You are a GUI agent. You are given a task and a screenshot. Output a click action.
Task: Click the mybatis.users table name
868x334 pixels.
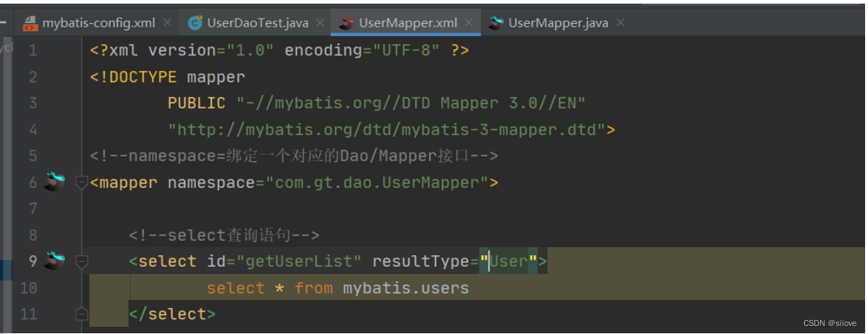[406, 288]
